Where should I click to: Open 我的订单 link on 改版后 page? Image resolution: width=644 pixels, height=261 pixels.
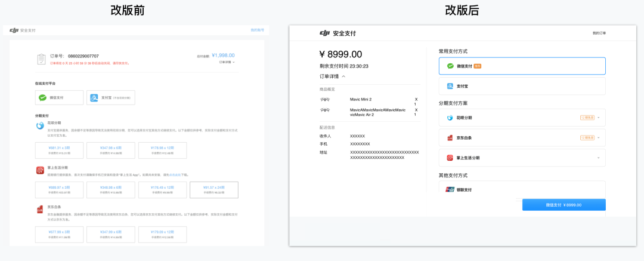click(x=599, y=33)
